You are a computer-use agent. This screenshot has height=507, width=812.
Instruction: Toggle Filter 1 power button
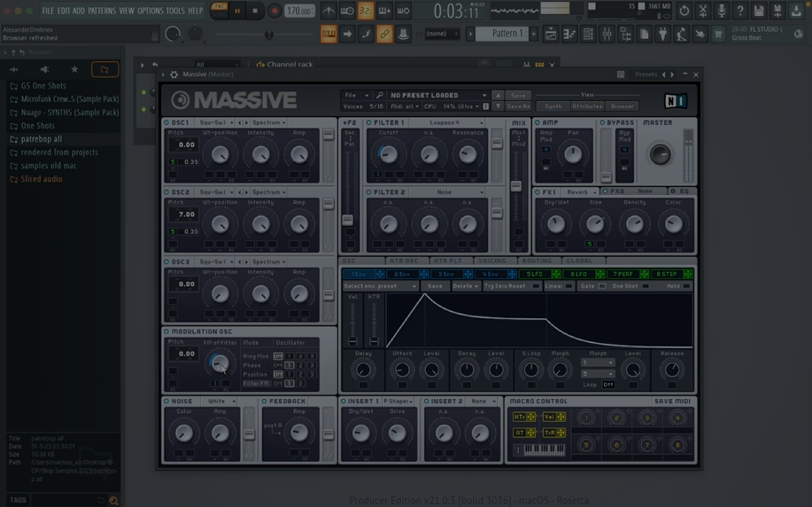tap(368, 123)
